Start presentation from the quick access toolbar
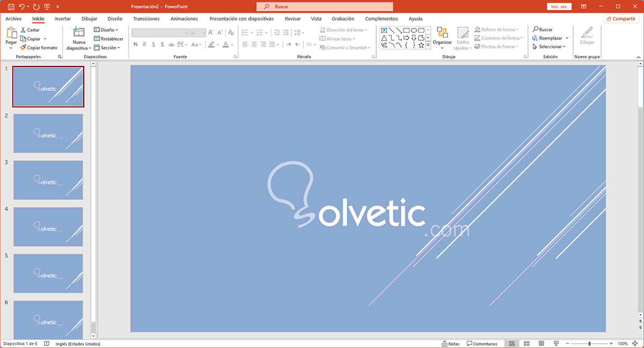 click(47, 6)
